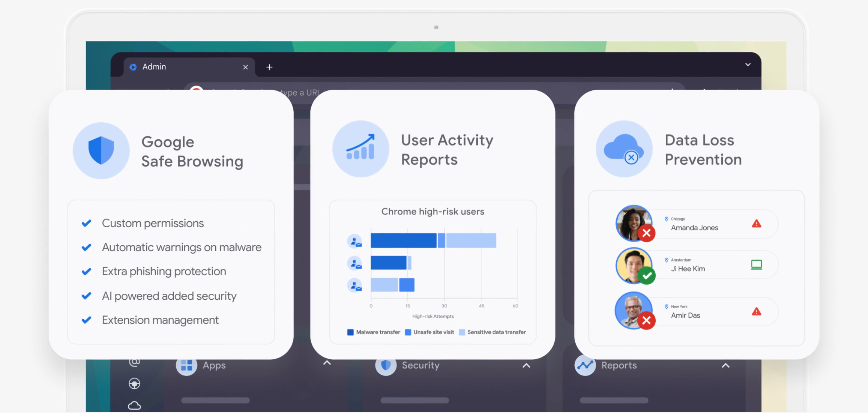This screenshot has height=413, width=868.
Task: Click the red warning triangle beside Amir Das
Action: point(757,312)
